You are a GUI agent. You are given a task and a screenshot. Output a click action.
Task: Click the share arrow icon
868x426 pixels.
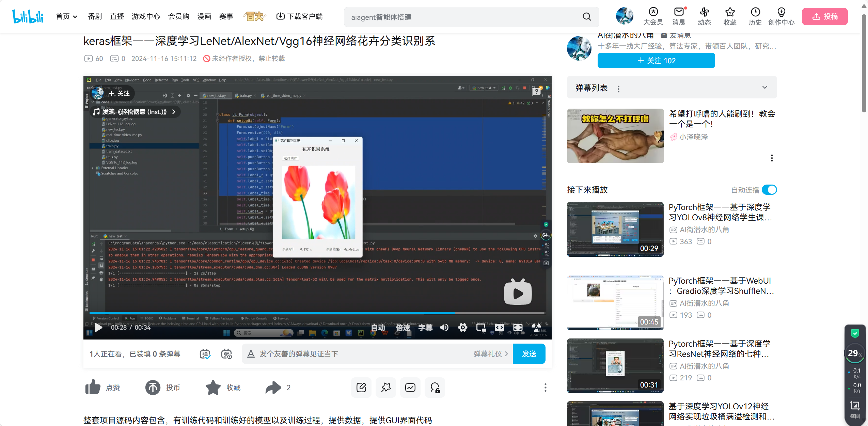pyautogui.click(x=273, y=387)
